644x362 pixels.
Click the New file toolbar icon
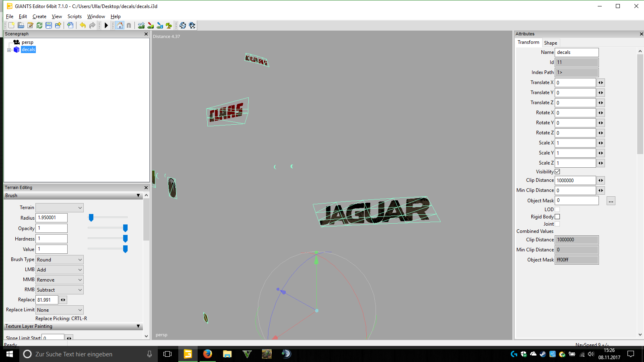pos(11,25)
